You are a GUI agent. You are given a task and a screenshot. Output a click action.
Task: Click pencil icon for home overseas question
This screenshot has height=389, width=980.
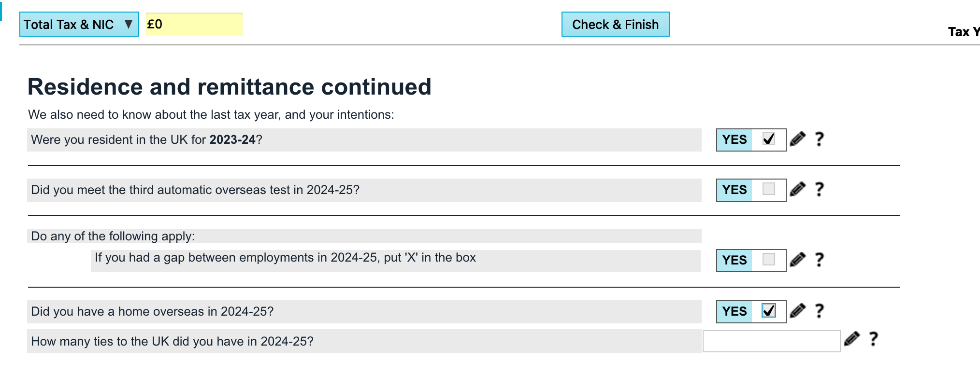click(x=797, y=311)
